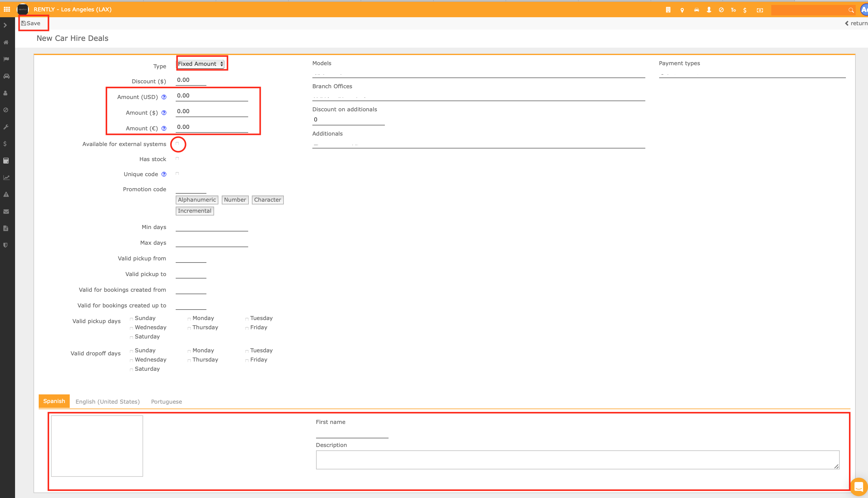Click the building icon in top bar
This screenshot has height=498, width=868.
668,10
